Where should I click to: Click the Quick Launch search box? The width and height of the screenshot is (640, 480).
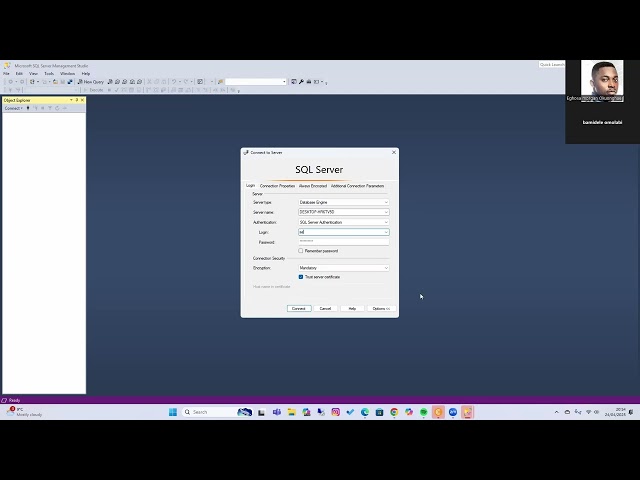(x=552, y=64)
